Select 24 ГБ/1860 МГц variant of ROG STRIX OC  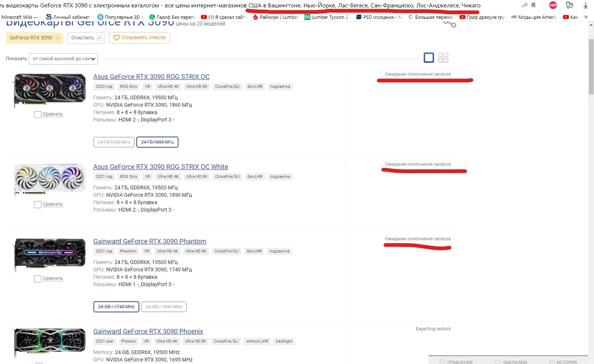[157, 142]
